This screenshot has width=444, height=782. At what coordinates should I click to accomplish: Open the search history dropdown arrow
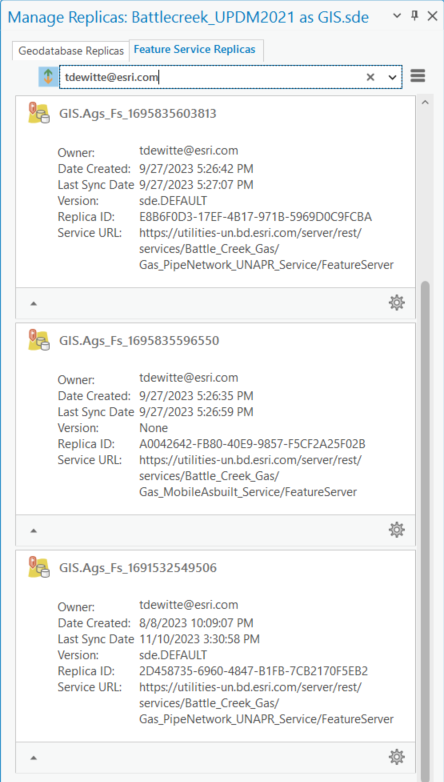(x=392, y=77)
